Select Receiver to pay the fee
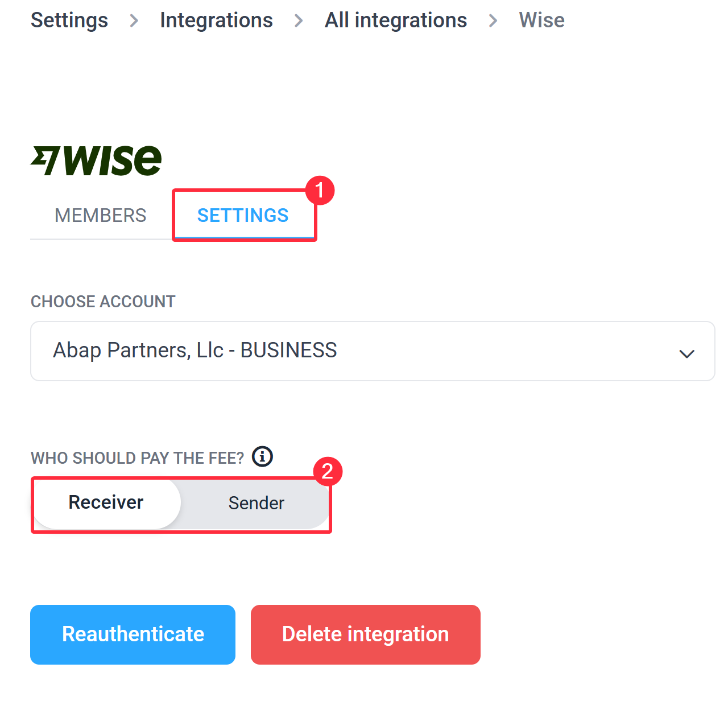728x709 pixels. click(x=106, y=503)
